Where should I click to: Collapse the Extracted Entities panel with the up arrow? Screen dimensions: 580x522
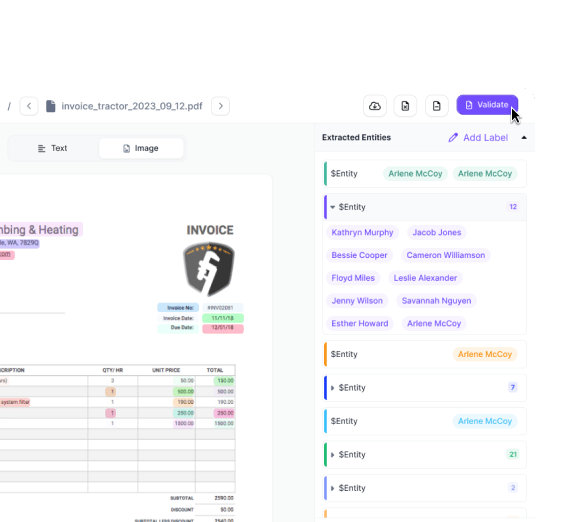(524, 138)
